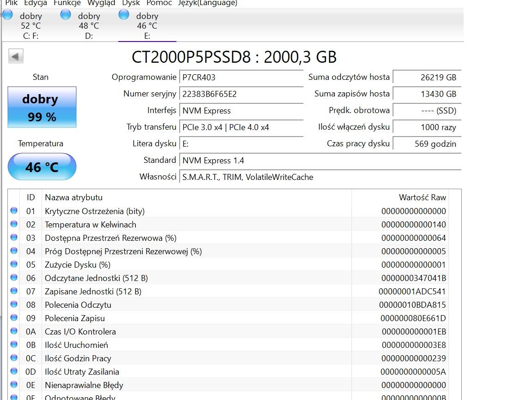Click the Wartość Raw column header
This screenshot has height=400, width=532.
point(400,197)
